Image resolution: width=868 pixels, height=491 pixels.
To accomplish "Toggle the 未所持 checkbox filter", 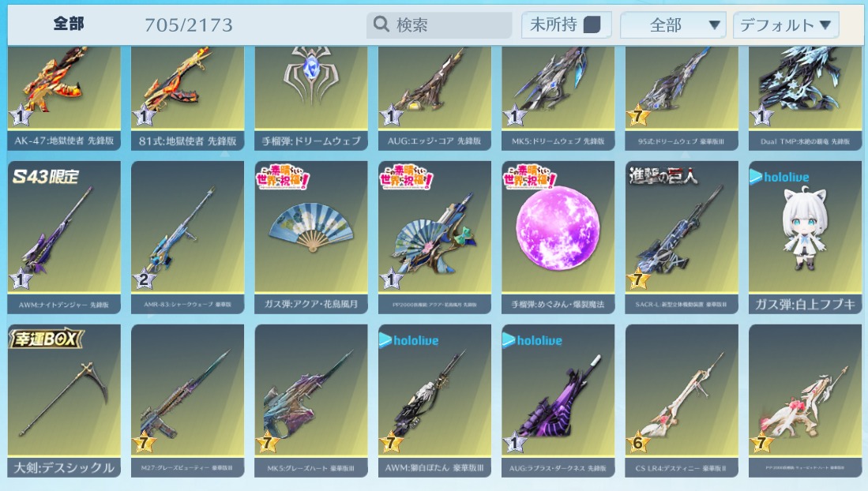I will click(592, 25).
